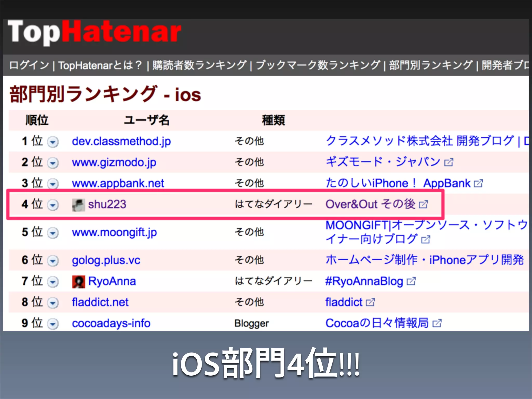Click external link icon next to Over&Out その後

tap(423, 204)
